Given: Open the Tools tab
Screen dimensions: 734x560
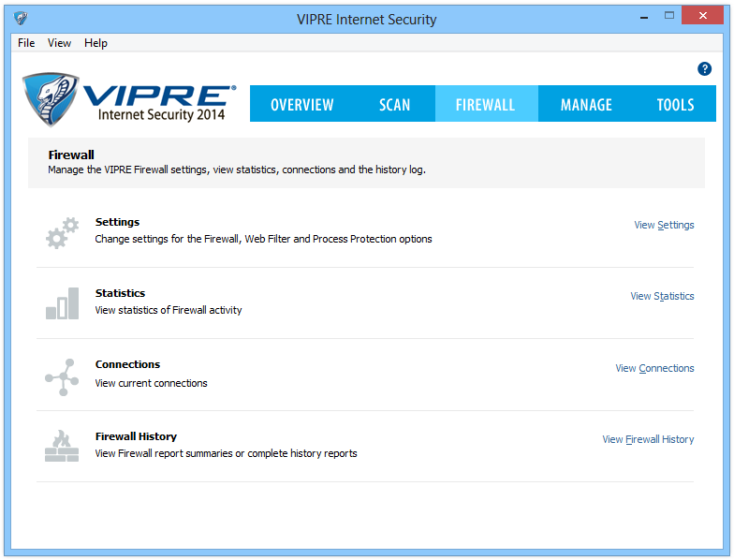Looking at the screenshot, I should tap(675, 105).
